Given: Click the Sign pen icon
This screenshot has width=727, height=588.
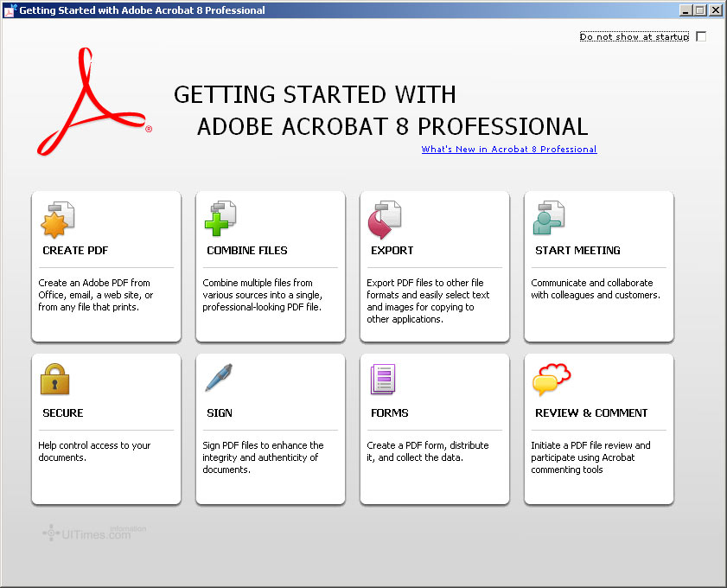Looking at the screenshot, I should click(219, 378).
